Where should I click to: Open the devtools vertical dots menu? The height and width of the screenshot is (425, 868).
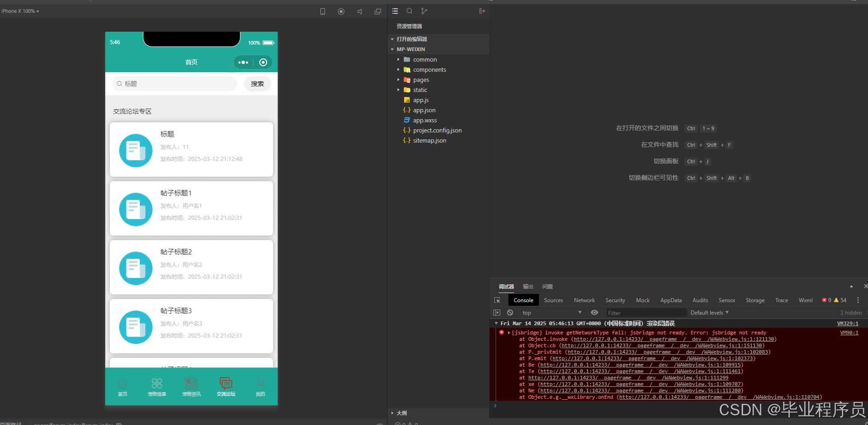[x=858, y=300]
